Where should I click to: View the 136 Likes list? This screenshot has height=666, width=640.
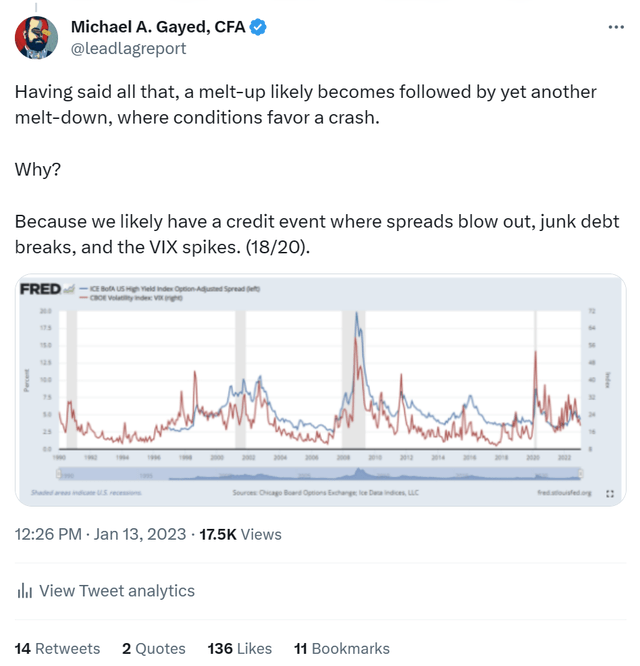click(240, 649)
